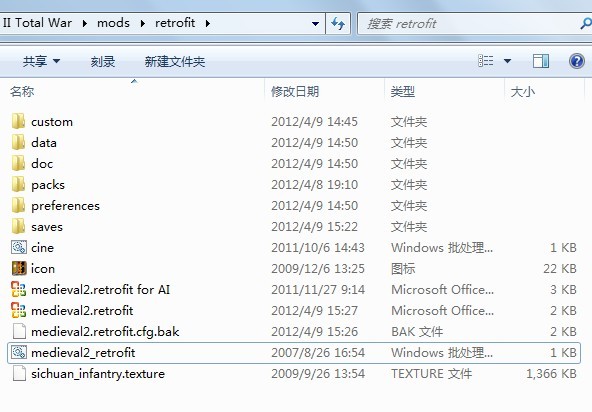This screenshot has height=412, width=592.
Task: Click the TEXTURE 文件 type cell
Action: [x=432, y=374]
